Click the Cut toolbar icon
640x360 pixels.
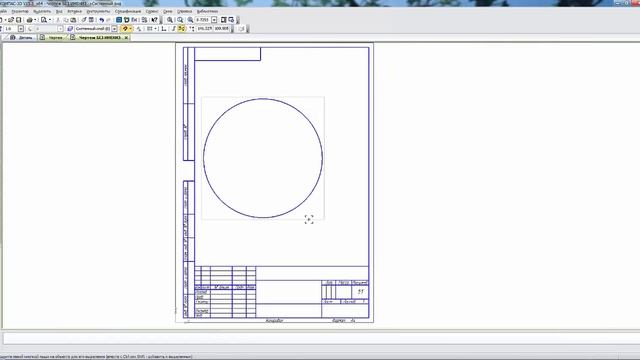[x=58, y=20]
